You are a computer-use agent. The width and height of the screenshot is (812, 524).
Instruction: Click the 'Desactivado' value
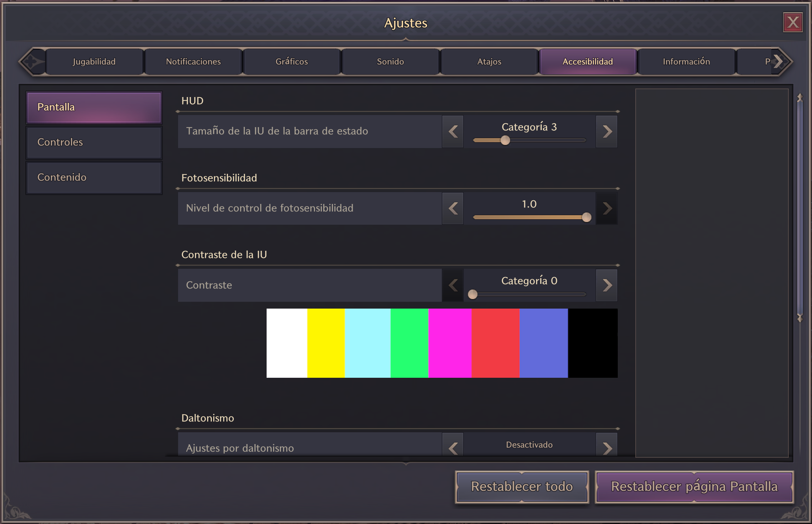tap(529, 445)
